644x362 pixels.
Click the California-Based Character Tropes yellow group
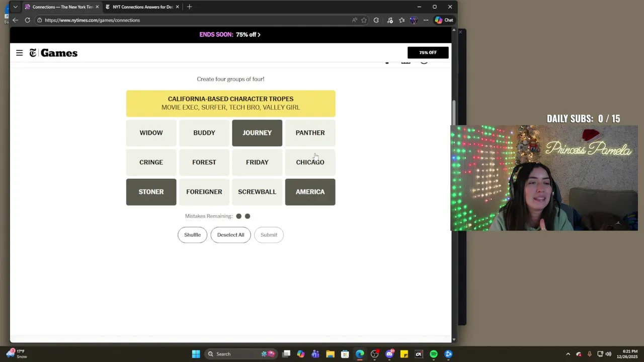[x=230, y=103]
